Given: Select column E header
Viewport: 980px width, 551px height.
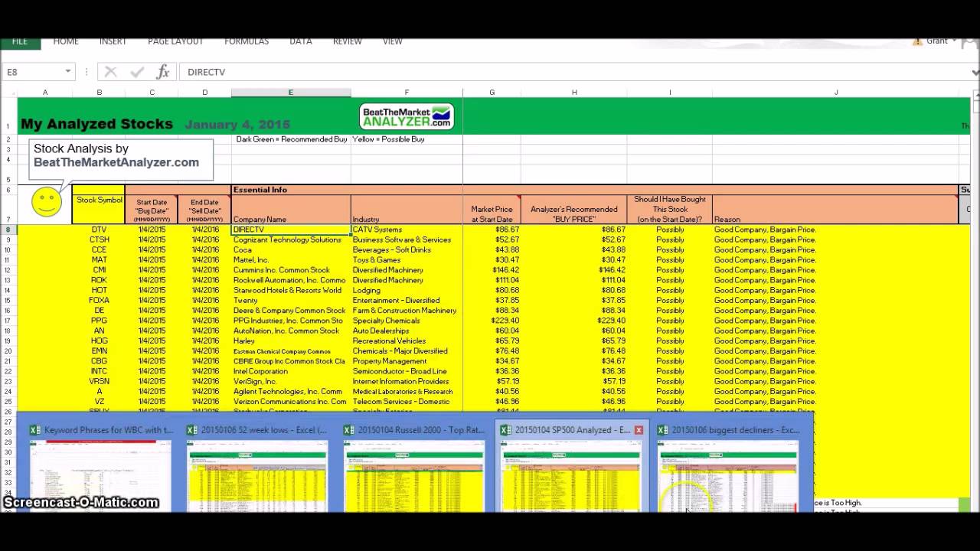Looking at the screenshot, I should tap(291, 93).
